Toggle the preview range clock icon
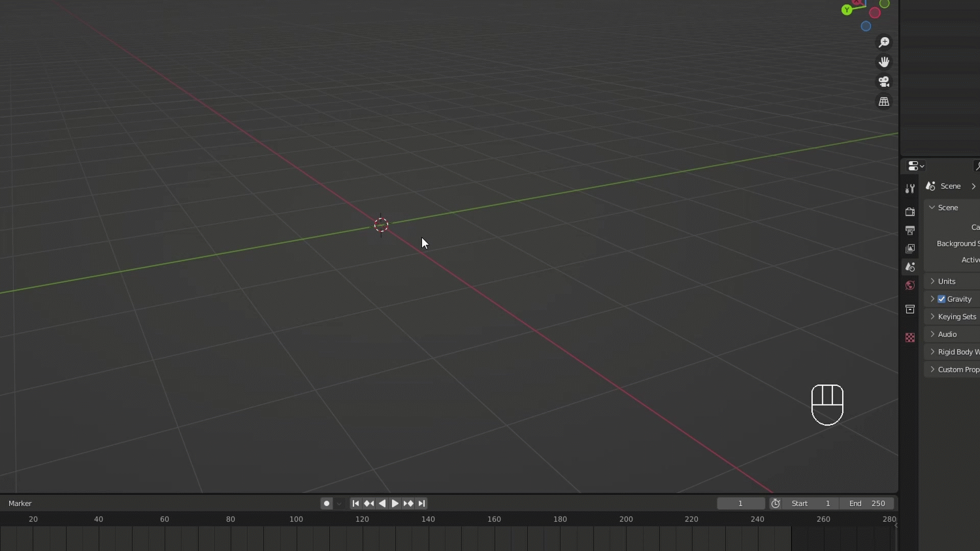The width and height of the screenshot is (980, 551). point(775,504)
